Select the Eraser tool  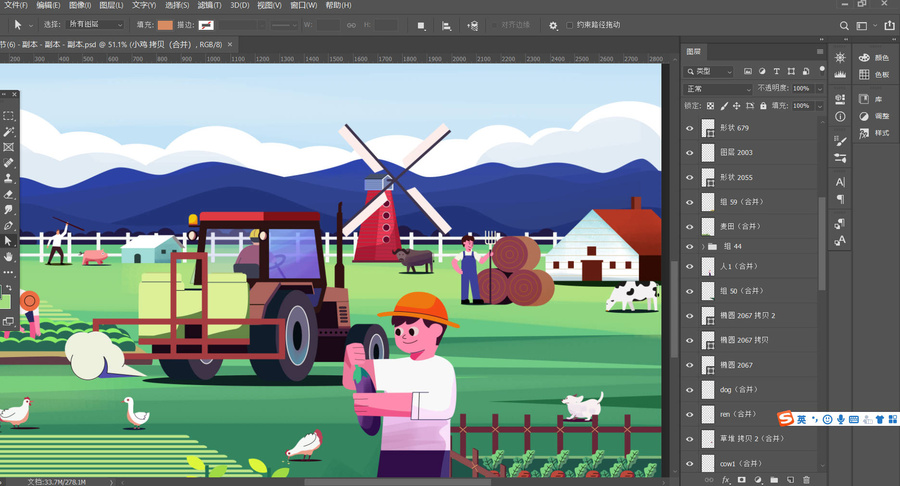[x=9, y=195]
